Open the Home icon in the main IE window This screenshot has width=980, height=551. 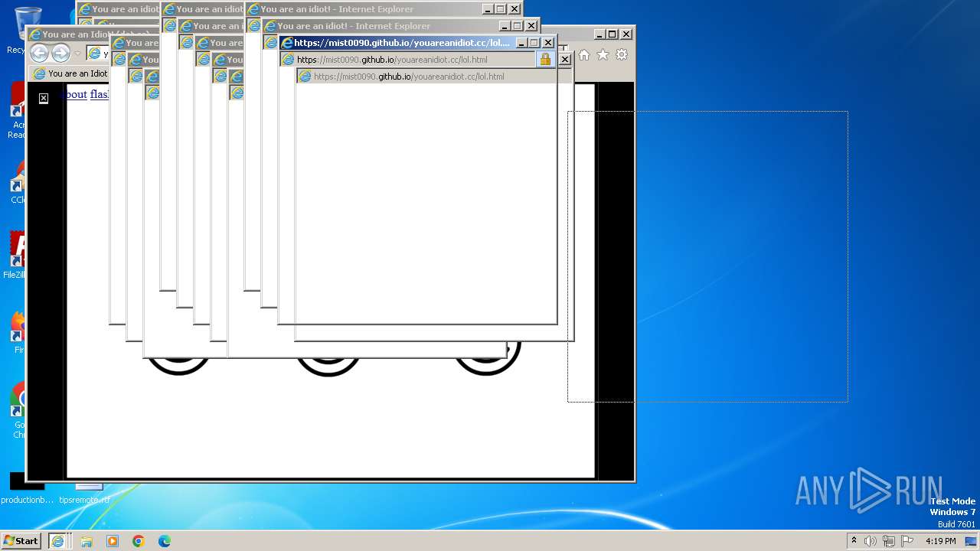point(584,55)
